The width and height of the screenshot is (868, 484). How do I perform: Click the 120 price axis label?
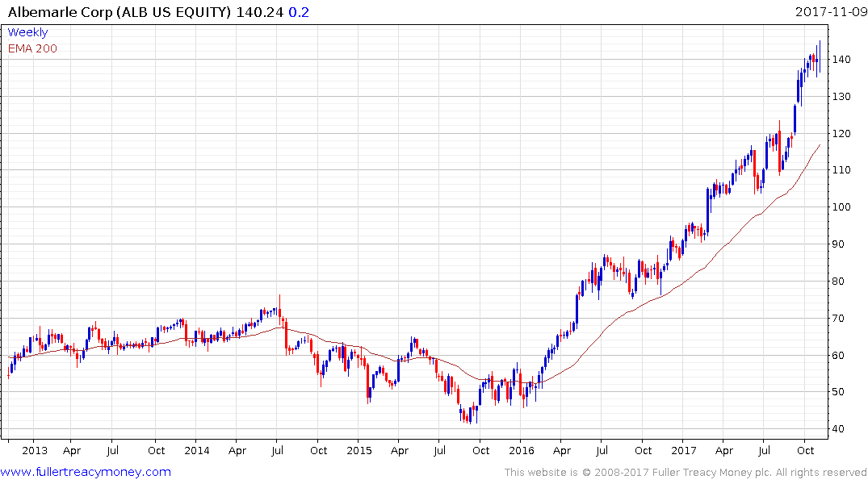pos(844,134)
